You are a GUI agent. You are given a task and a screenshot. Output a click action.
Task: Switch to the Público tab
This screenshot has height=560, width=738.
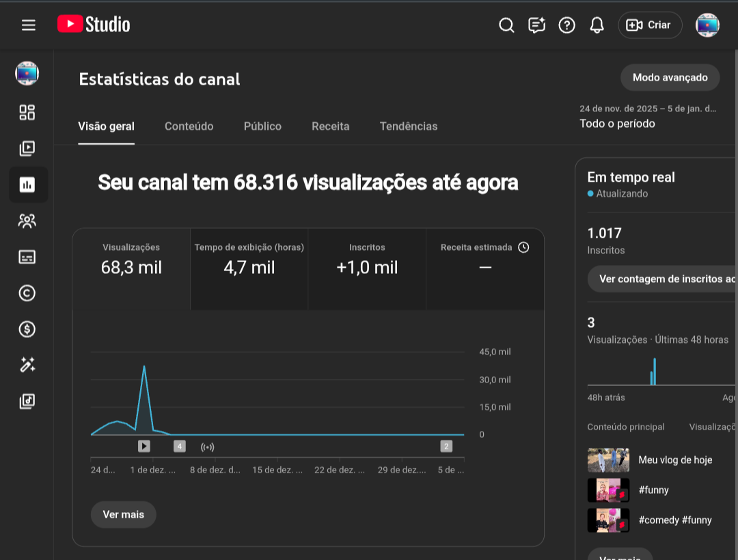(x=262, y=126)
